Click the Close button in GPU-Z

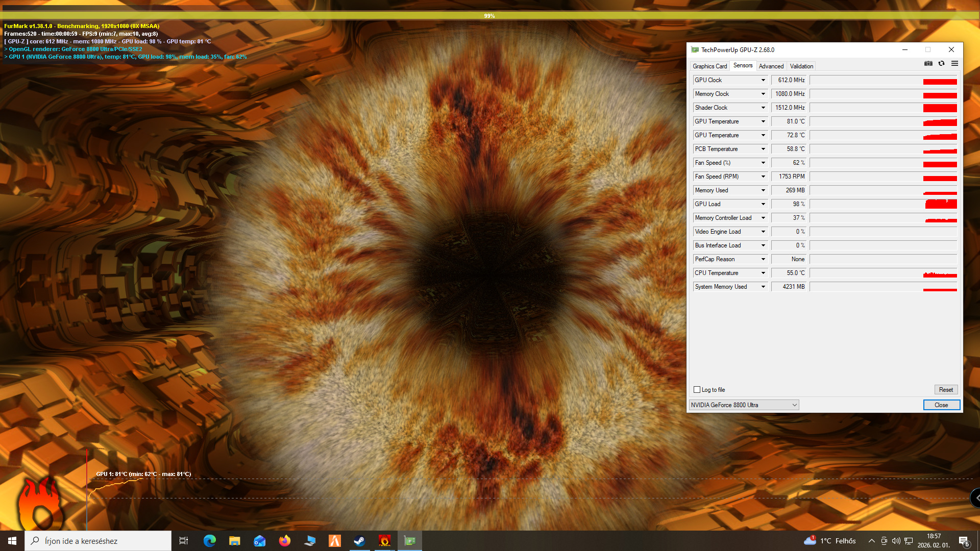coord(941,405)
